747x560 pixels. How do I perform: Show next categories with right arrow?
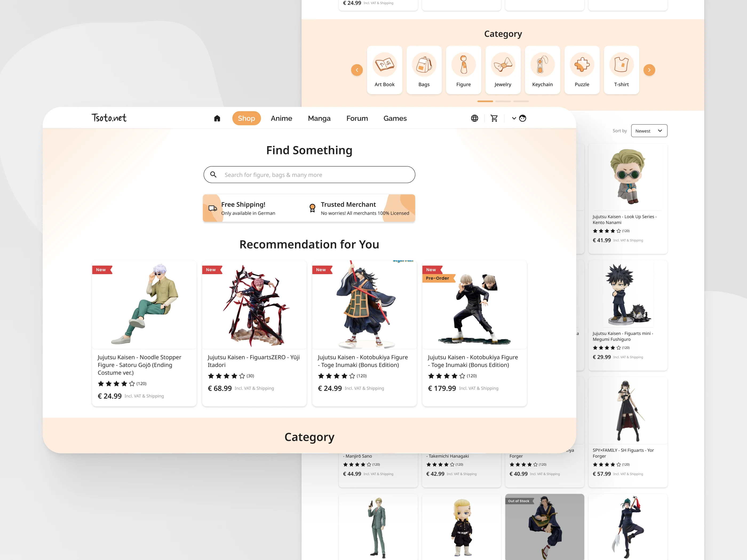[x=649, y=70]
